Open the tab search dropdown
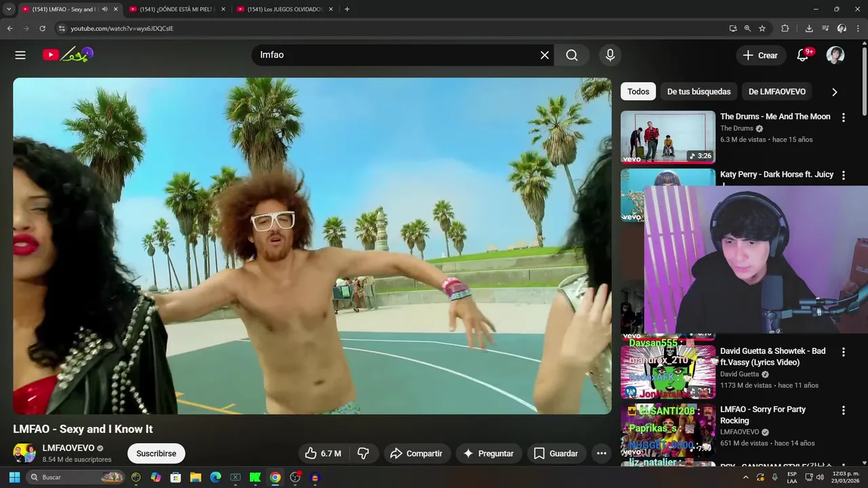Viewport: 868px width, 488px height. click(x=9, y=9)
